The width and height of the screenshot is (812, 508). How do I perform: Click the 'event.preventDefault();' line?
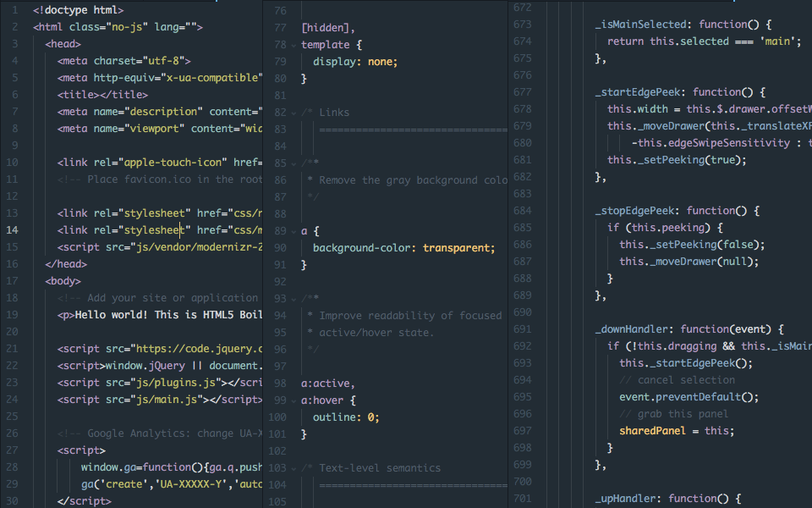689,397
